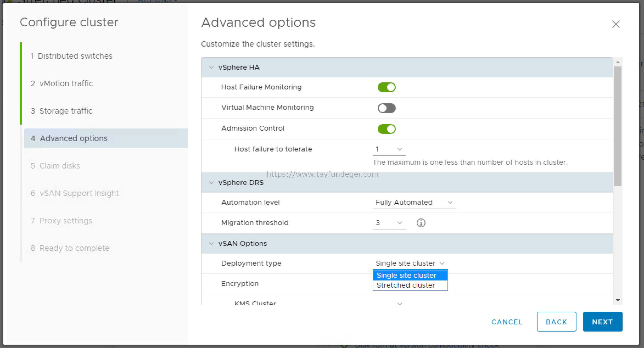
Task: Select Stretched cluster option
Action: [410, 285]
